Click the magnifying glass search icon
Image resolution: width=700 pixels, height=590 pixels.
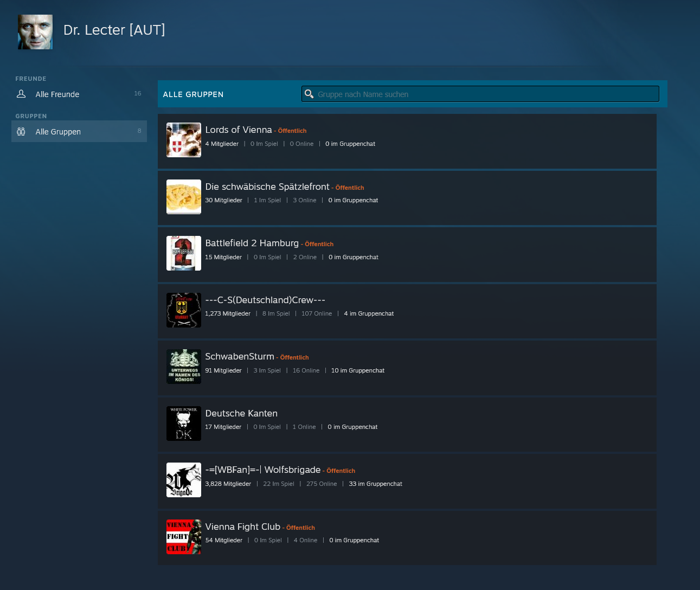click(x=309, y=94)
